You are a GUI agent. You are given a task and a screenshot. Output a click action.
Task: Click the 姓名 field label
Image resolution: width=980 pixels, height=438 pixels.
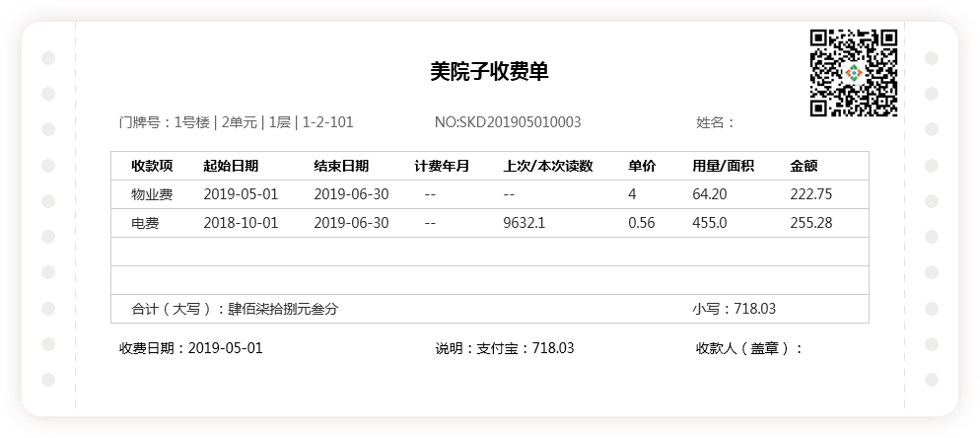click(716, 122)
